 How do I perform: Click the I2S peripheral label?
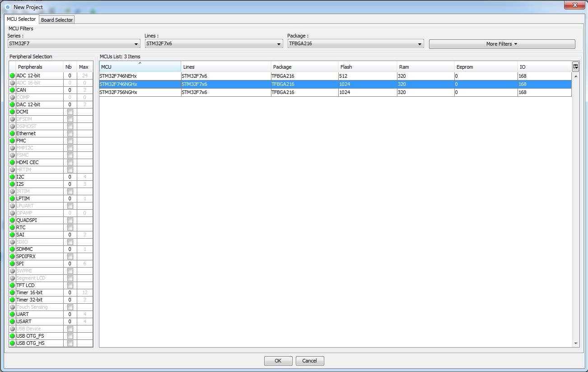pyautogui.click(x=20, y=184)
